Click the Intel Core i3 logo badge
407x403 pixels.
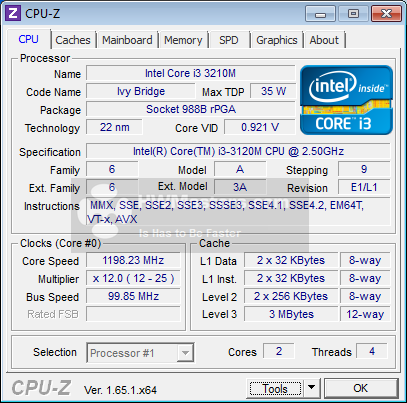coord(346,100)
